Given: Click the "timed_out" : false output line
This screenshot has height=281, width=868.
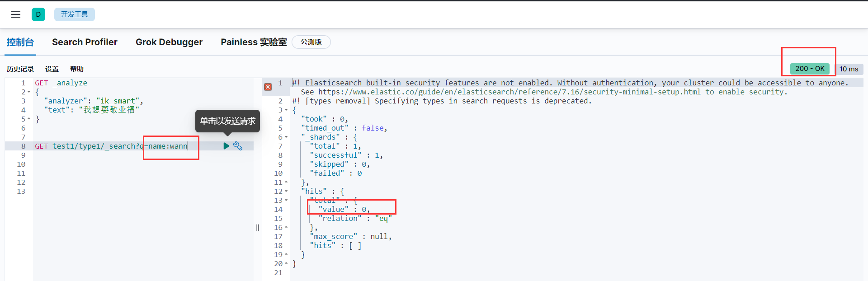Looking at the screenshot, I should tap(344, 128).
